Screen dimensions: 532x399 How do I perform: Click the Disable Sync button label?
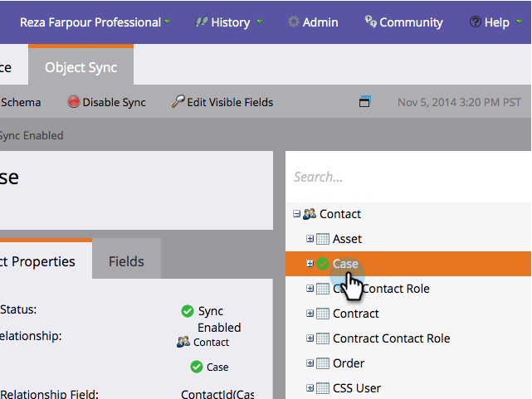[x=114, y=103]
